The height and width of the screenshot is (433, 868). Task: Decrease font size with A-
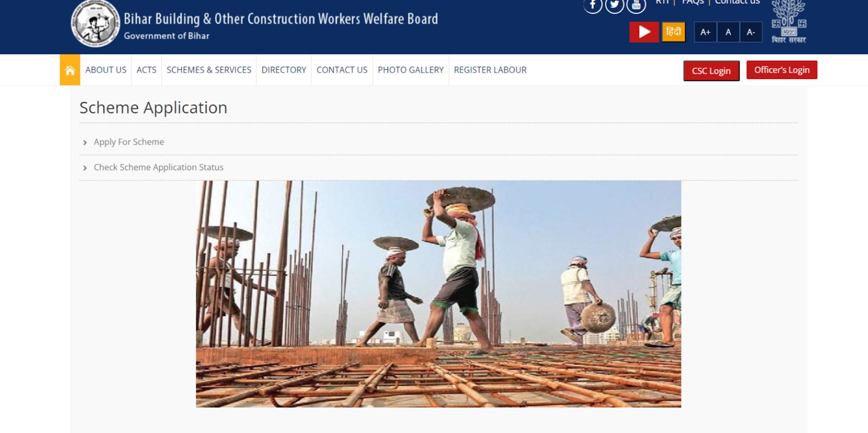[751, 32]
